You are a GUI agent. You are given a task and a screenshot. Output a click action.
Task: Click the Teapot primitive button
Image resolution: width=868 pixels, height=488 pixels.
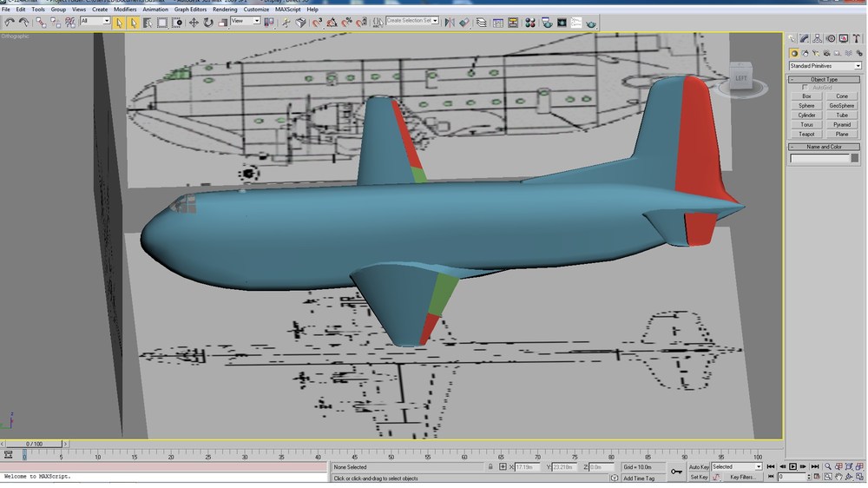tap(806, 134)
